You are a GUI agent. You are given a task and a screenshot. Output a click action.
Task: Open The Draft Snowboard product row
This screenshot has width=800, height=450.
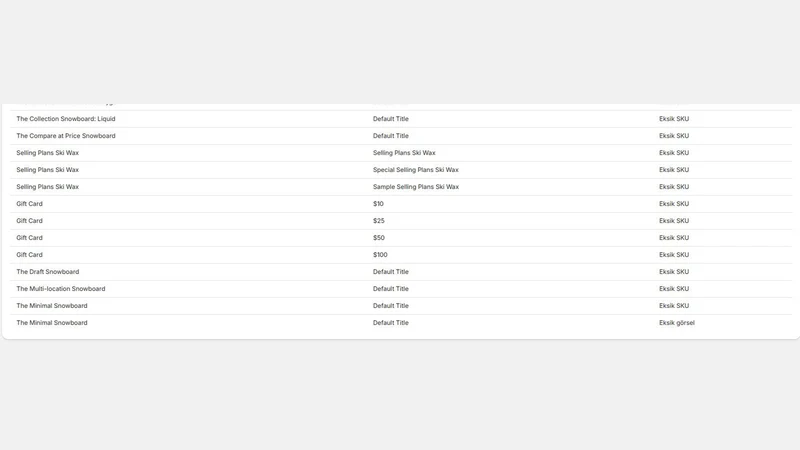pos(401,272)
